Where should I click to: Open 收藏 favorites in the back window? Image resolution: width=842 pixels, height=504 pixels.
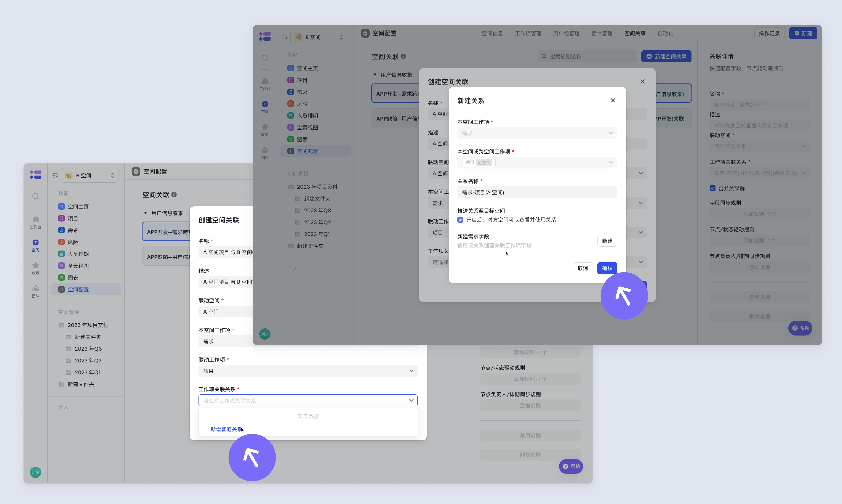pyautogui.click(x=35, y=268)
